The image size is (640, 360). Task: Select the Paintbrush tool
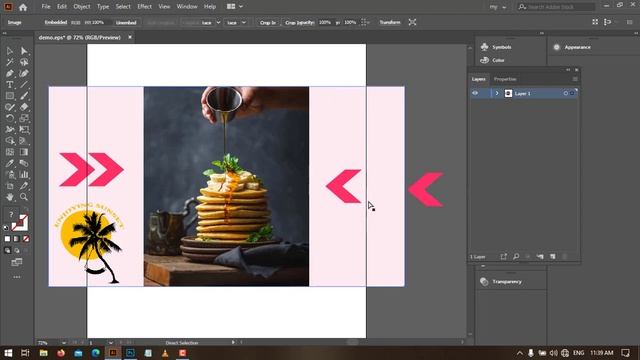click(x=24, y=96)
